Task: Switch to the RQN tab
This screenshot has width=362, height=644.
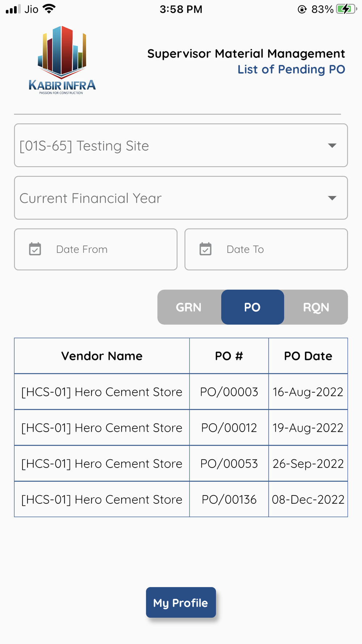Action: click(316, 307)
